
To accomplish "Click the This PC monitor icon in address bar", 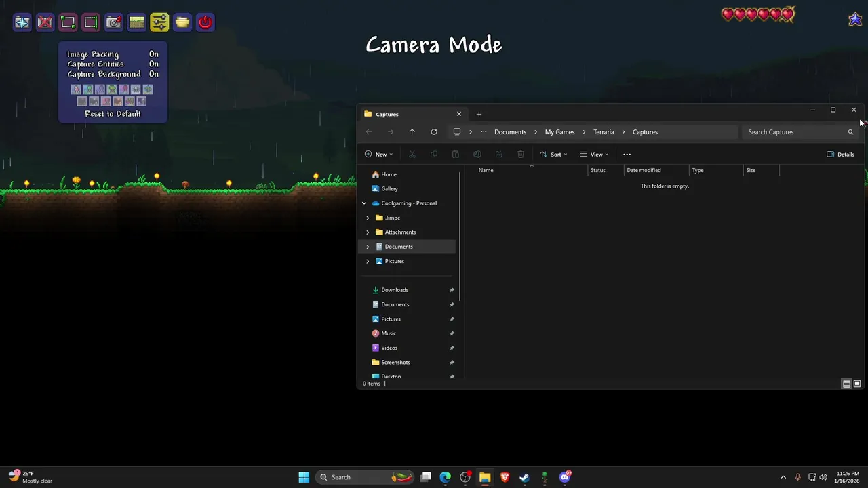I will tap(457, 132).
